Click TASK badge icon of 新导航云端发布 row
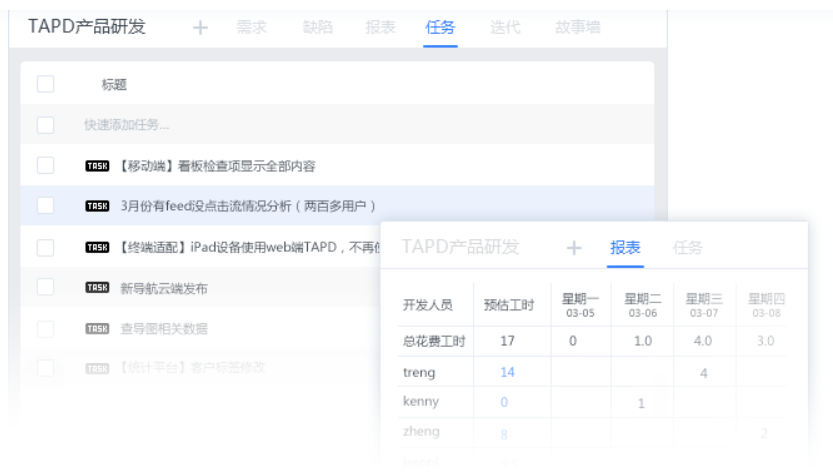 [x=97, y=288]
